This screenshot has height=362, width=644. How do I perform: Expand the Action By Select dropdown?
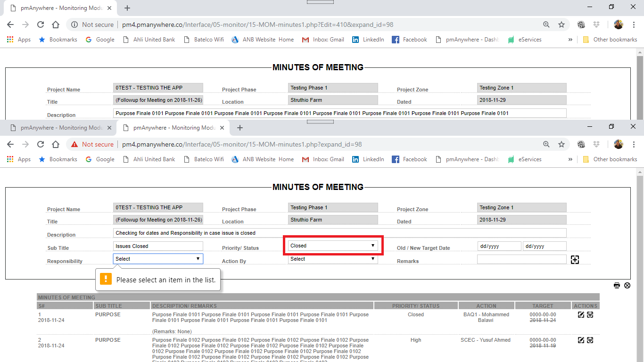[x=333, y=259]
